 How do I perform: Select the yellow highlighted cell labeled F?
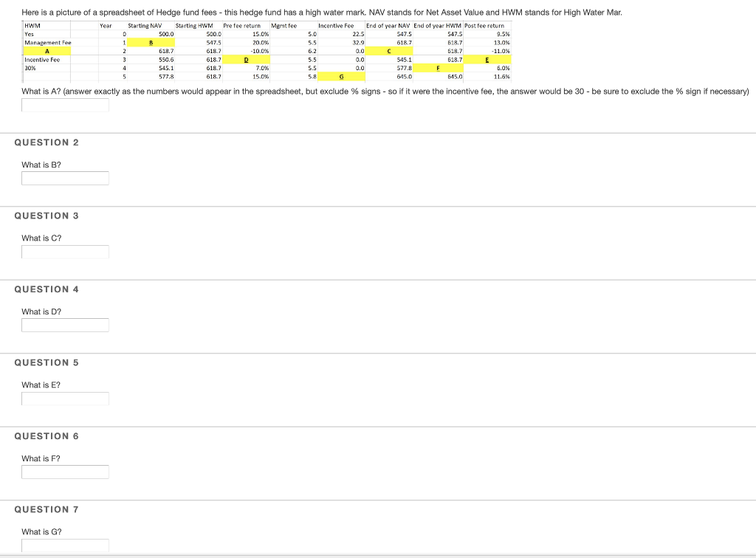pyautogui.click(x=436, y=69)
